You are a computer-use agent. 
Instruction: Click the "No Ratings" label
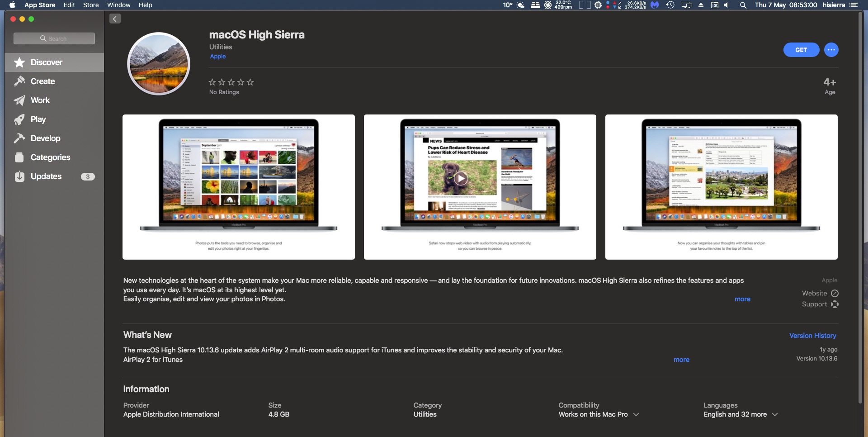[x=224, y=92]
